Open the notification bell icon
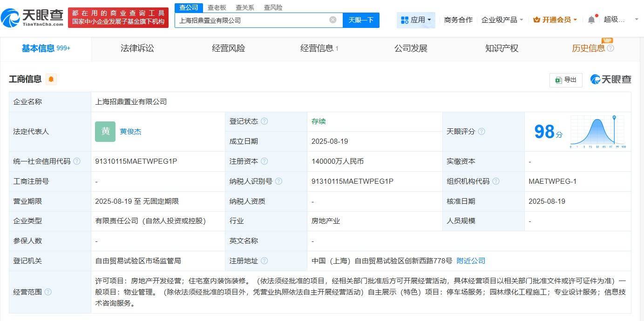 click(x=591, y=20)
